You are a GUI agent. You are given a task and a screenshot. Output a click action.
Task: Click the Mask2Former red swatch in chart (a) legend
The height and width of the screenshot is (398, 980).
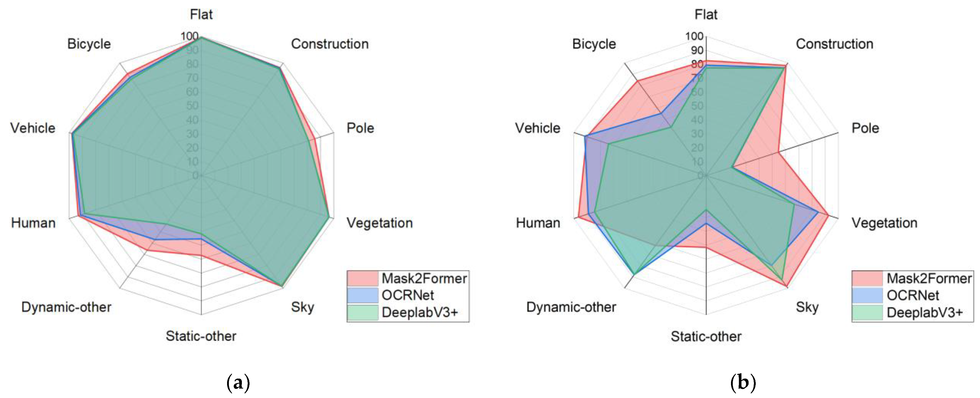[x=363, y=279]
